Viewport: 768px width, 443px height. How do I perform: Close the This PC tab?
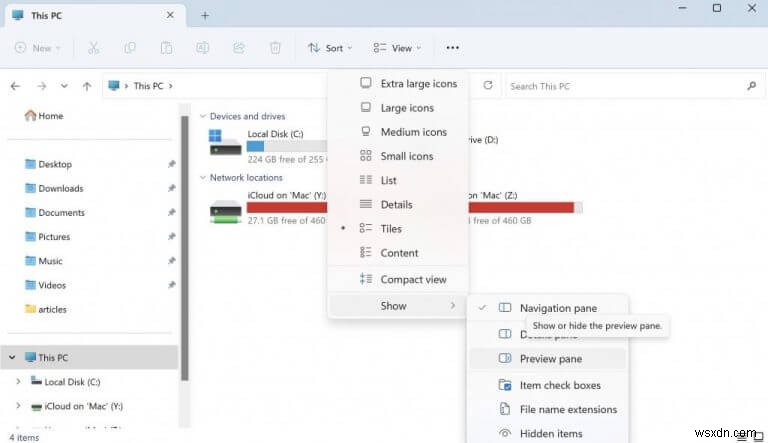pos(170,15)
